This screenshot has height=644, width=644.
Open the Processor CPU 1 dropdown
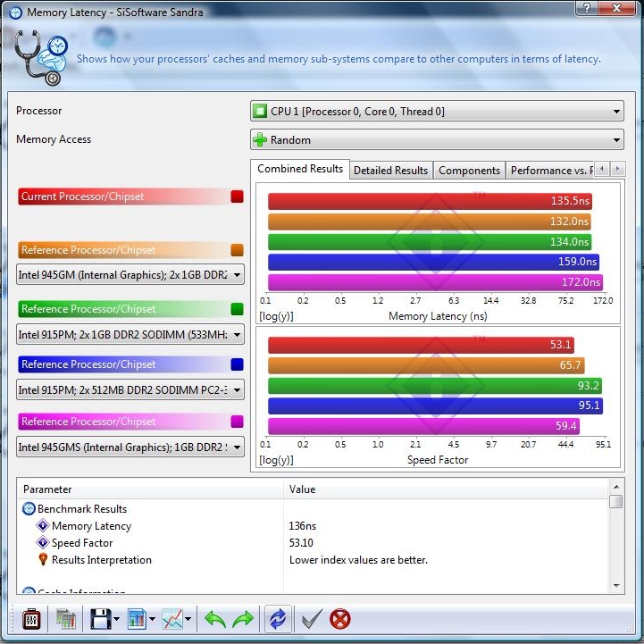click(437, 112)
